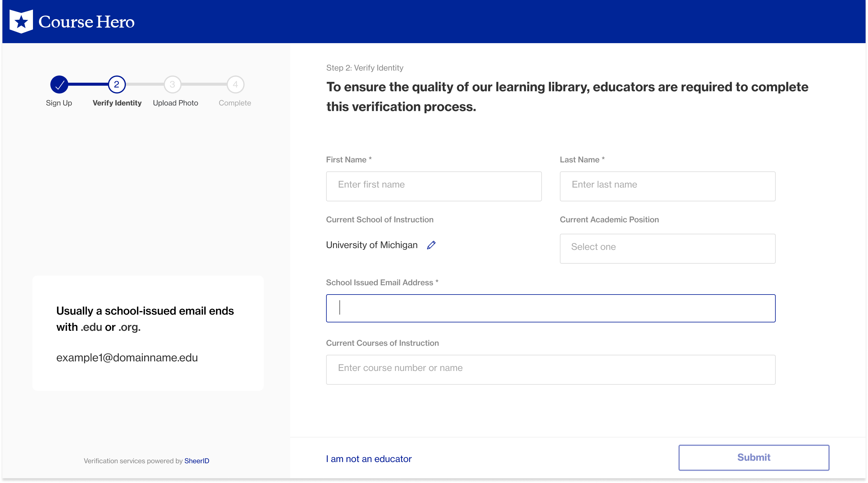Click the University of Michigan school name
Image resolution: width=868 pixels, height=483 pixels.
(371, 245)
